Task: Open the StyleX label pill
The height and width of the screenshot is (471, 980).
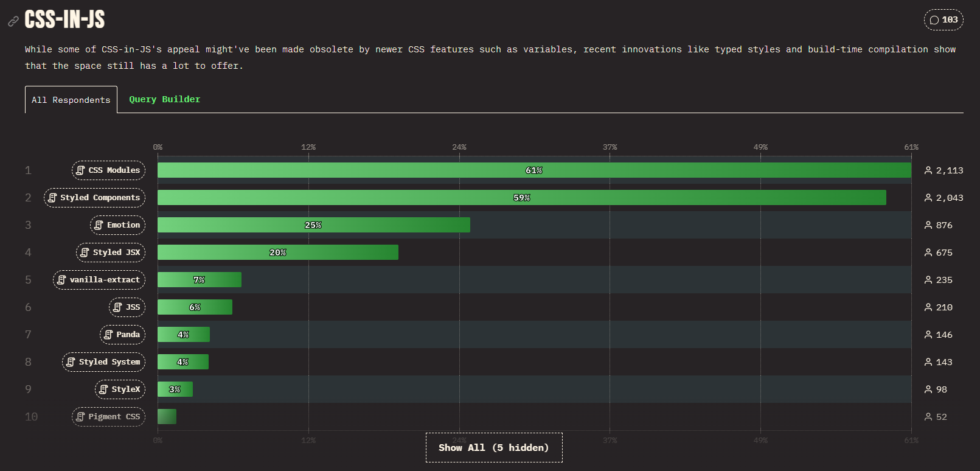Action: point(120,389)
